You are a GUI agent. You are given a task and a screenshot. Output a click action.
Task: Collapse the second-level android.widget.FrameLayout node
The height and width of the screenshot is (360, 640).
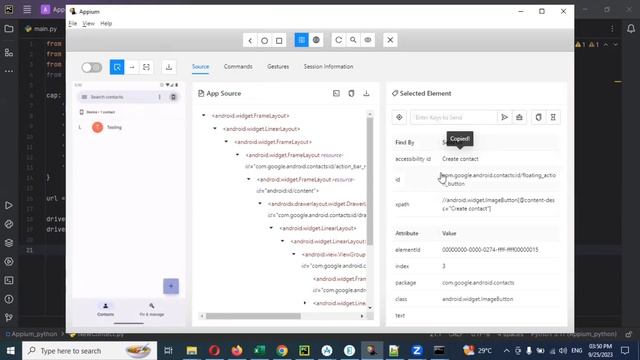point(226,142)
